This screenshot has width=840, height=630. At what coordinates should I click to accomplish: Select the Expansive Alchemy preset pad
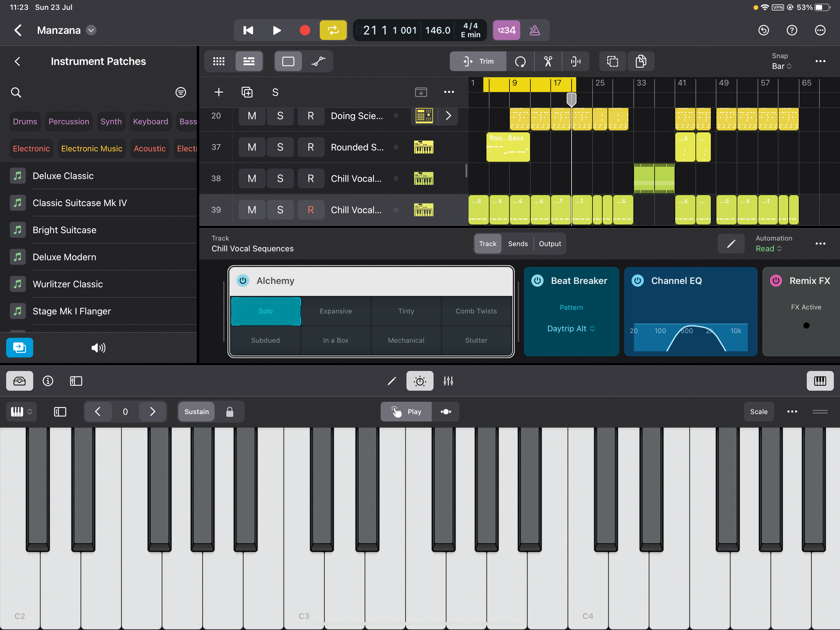point(336,311)
